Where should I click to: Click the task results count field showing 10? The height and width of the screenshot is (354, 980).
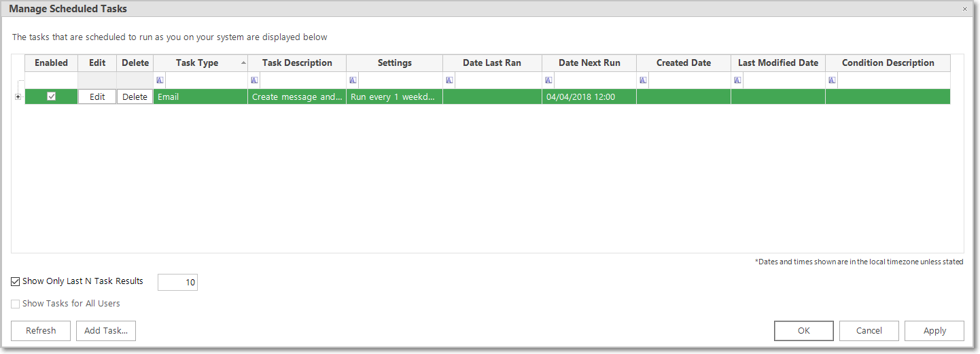(x=177, y=282)
